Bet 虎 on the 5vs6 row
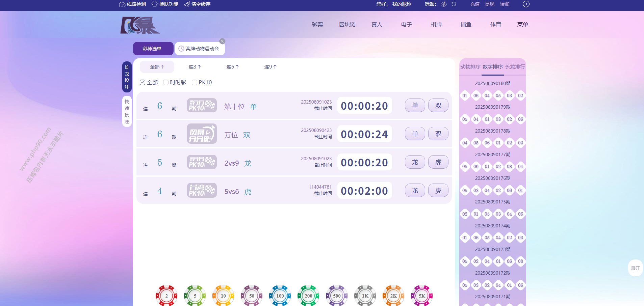Image resolution: width=644 pixels, height=306 pixels. coord(438,191)
